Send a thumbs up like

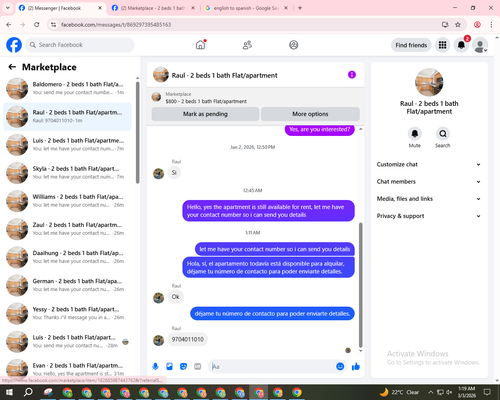(356, 367)
